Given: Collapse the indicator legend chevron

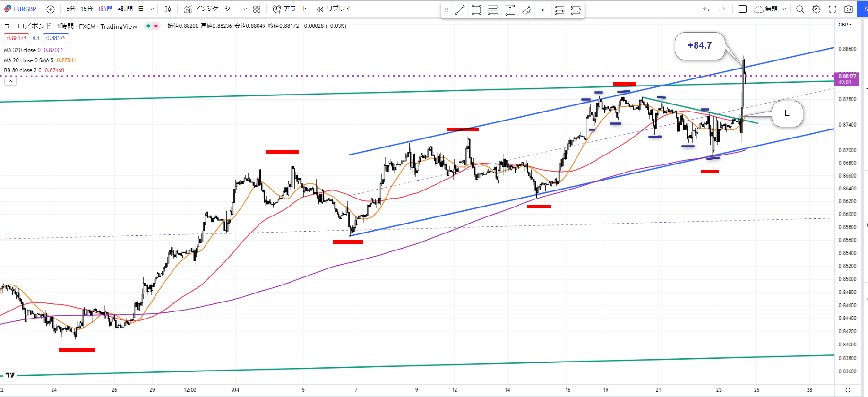Looking at the screenshot, I should coord(10,81).
